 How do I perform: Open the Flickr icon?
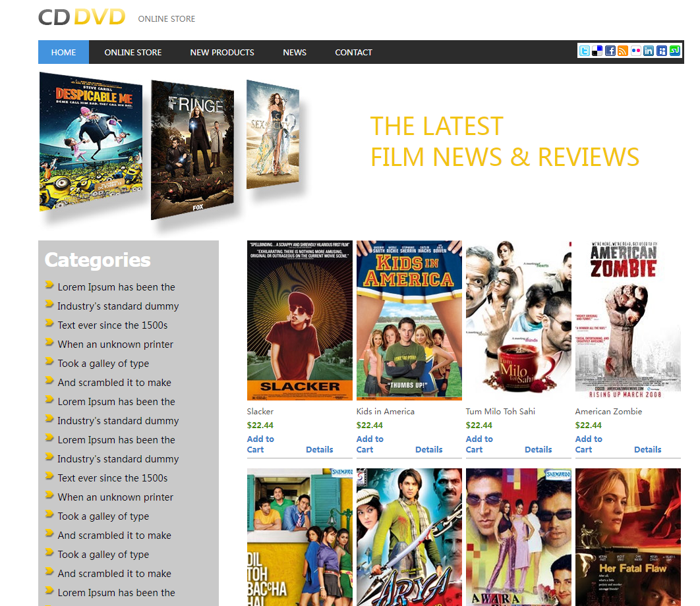pyautogui.click(x=636, y=51)
